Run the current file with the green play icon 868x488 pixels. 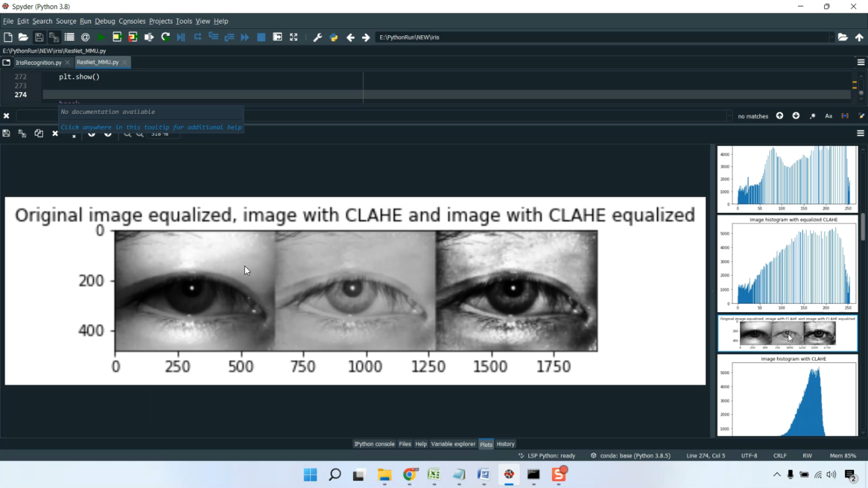tap(100, 36)
